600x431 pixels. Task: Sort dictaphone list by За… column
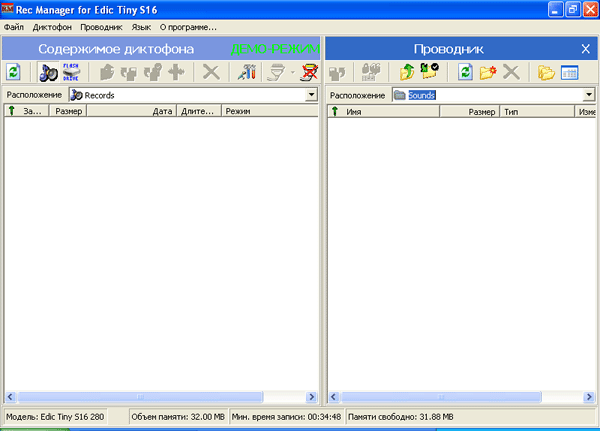click(x=26, y=111)
